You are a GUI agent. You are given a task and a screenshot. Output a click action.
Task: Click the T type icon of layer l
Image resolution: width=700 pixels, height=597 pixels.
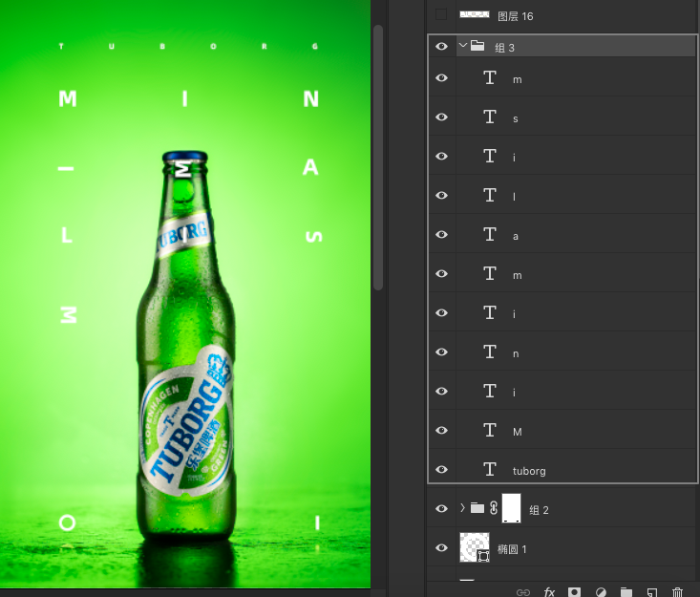(490, 195)
